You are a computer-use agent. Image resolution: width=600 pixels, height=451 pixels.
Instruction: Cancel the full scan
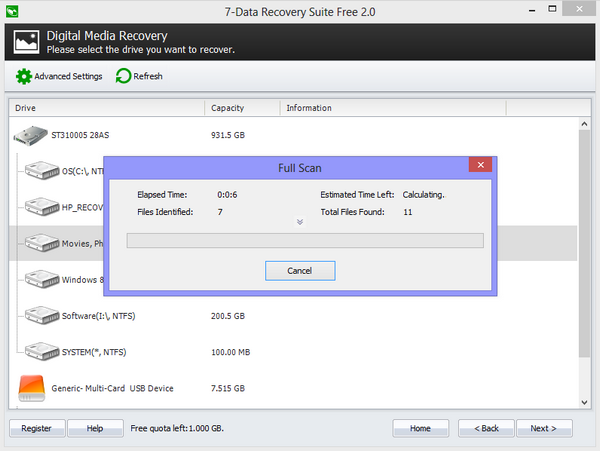[x=300, y=271]
